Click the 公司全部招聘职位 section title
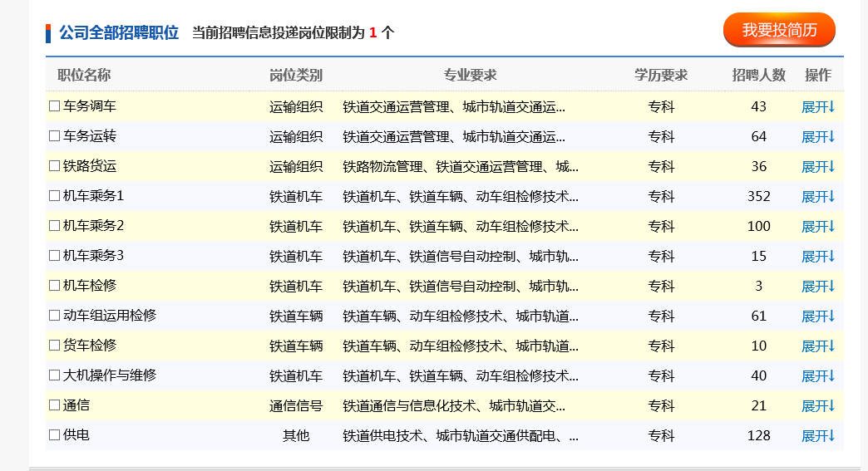The height and width of the screenshot is (471, 868). (x=119, y=33)
